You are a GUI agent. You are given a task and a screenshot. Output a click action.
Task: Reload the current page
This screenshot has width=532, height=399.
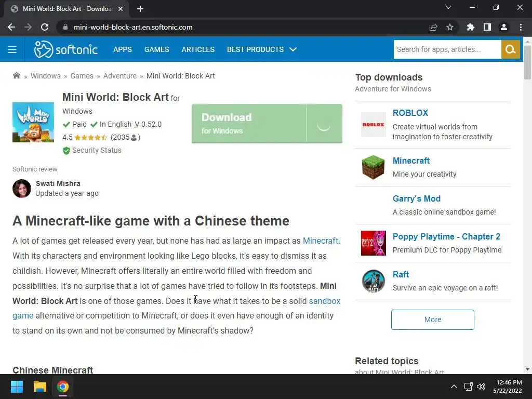pos(45,27)
